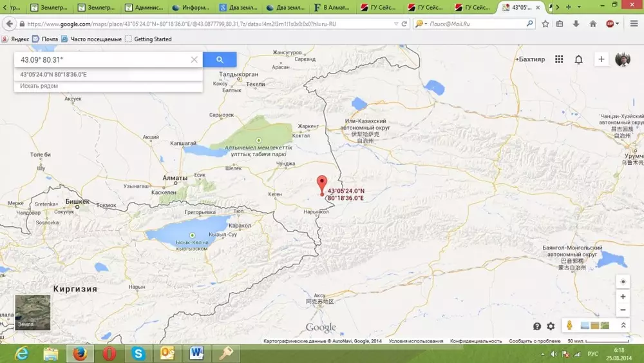Open Google Maps settings gear

(551, 326)
